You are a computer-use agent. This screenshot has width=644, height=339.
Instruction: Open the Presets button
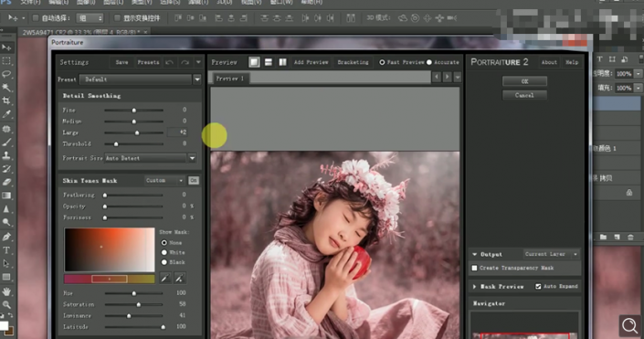(148, 62)
